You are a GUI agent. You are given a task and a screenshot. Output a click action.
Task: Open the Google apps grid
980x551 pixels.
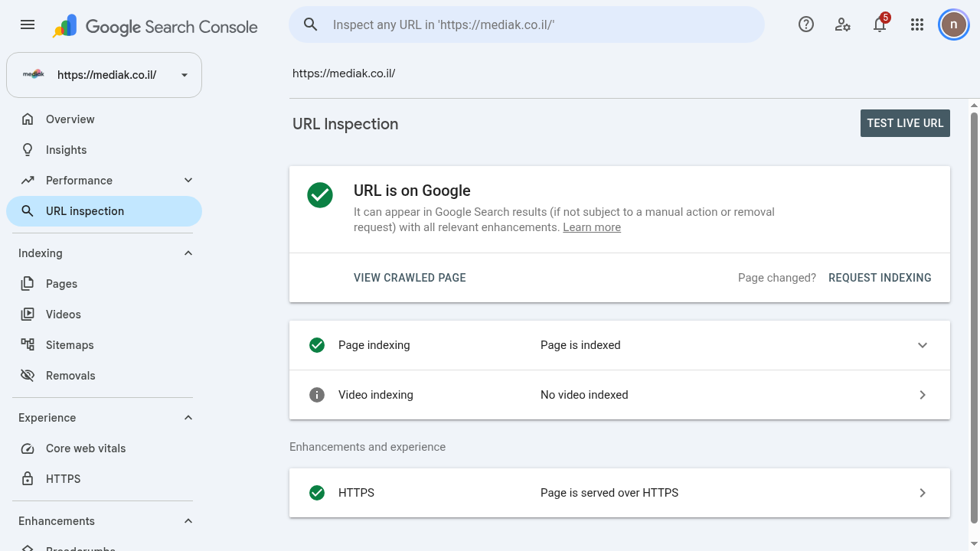click(x=917, y=24)
